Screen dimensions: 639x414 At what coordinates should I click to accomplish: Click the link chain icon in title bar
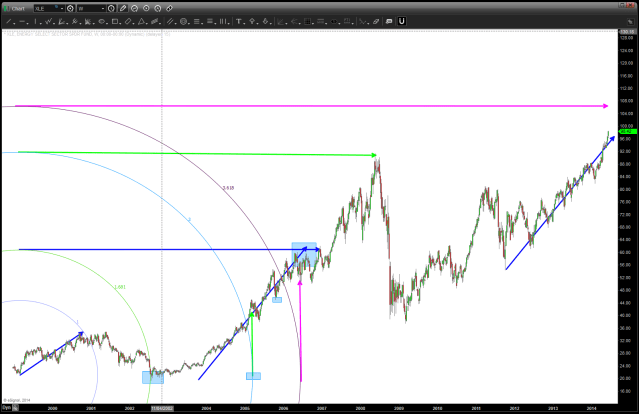coord(169,8)
